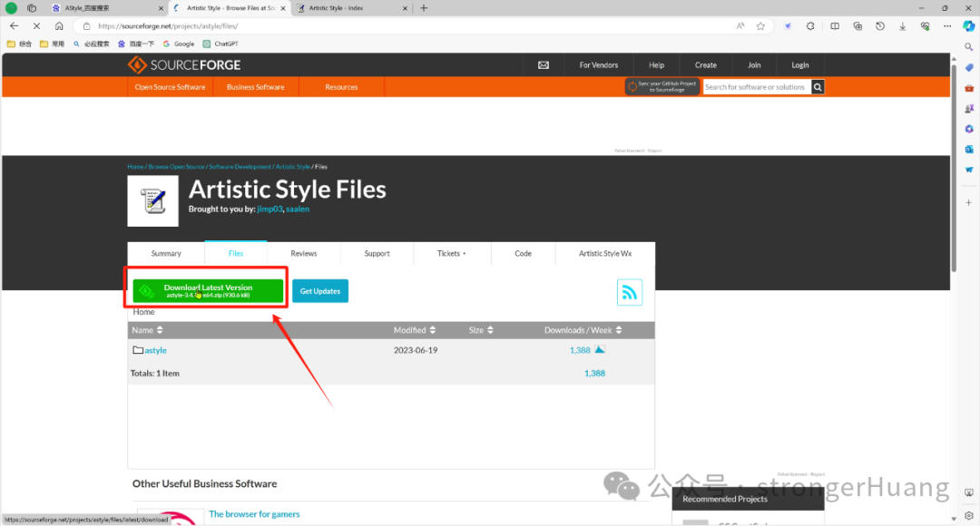The image size is (980, 526).
Task: Open a new browser tab
Action: [424, 8]
